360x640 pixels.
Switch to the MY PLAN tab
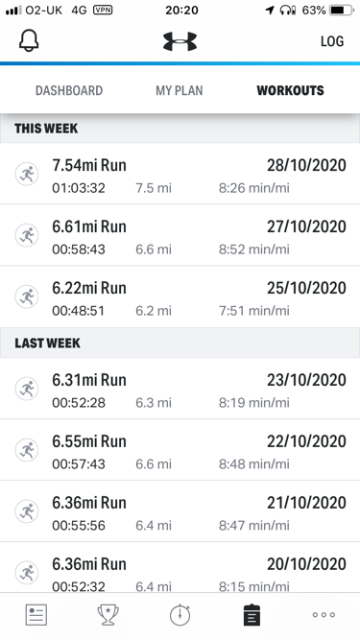[179, 90]
